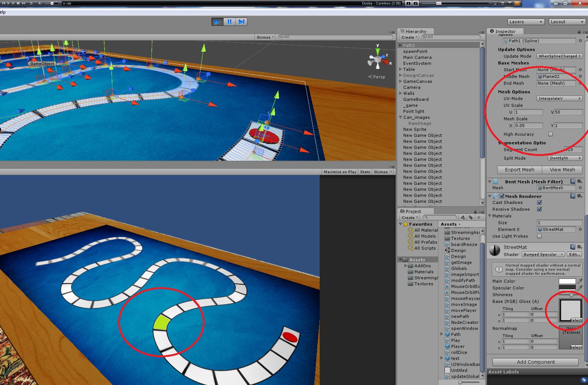Click the Middle Mesh object picker circle
The height and width of the screenshot is (385, 588).
pyautogui.click(x=581, y=76)
